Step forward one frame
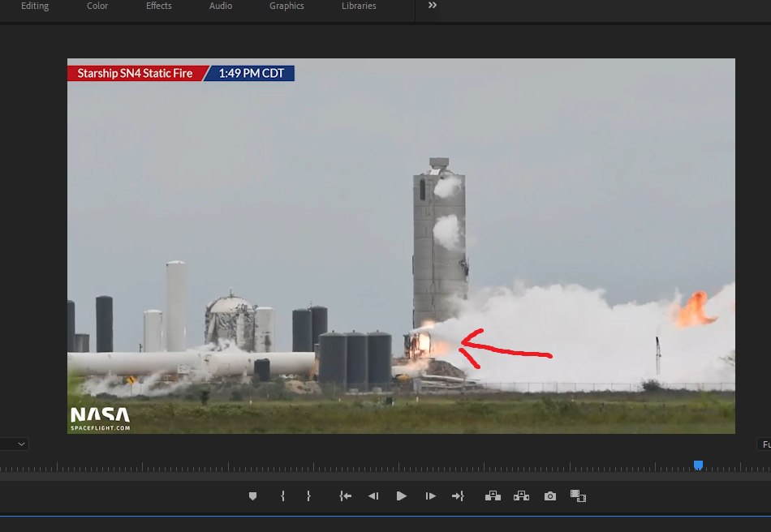The image size is (771, 532). (430, 496)
